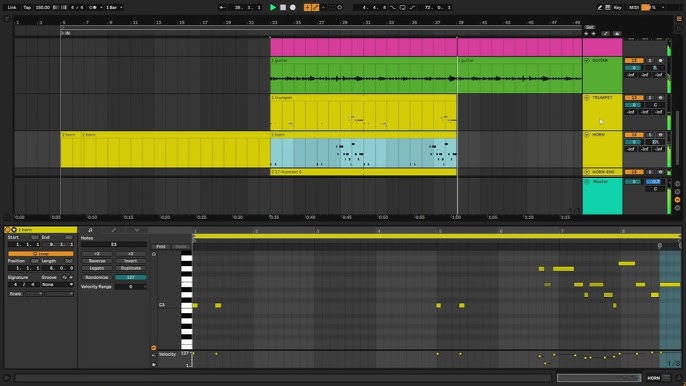Click the Punch-Out switch icon
The width and height of the screenshot is (686, 386).
[x=412, y=7]
